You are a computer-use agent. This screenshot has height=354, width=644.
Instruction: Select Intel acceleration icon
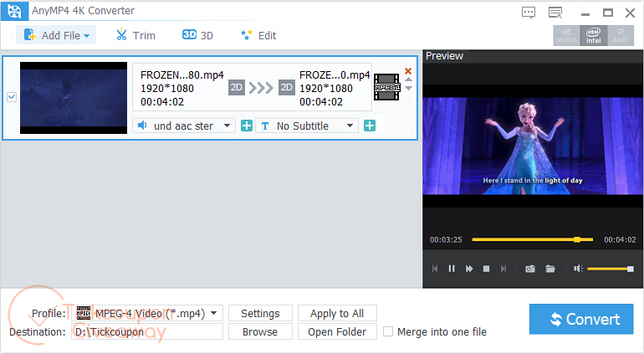pos(594,35)
